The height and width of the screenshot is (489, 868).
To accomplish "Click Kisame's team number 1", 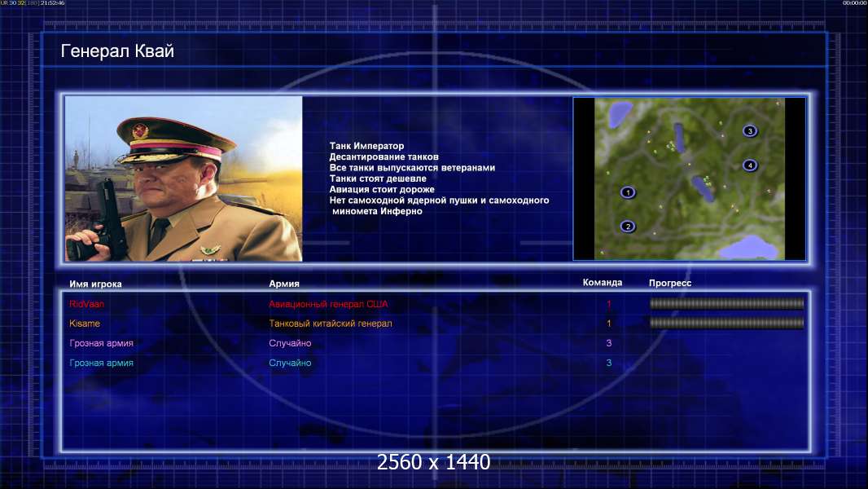I will pos(609,324).
